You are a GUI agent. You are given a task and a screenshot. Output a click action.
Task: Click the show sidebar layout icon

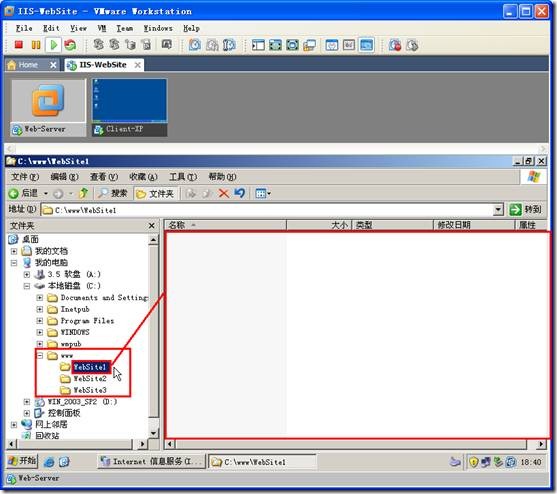click(258, 45)
